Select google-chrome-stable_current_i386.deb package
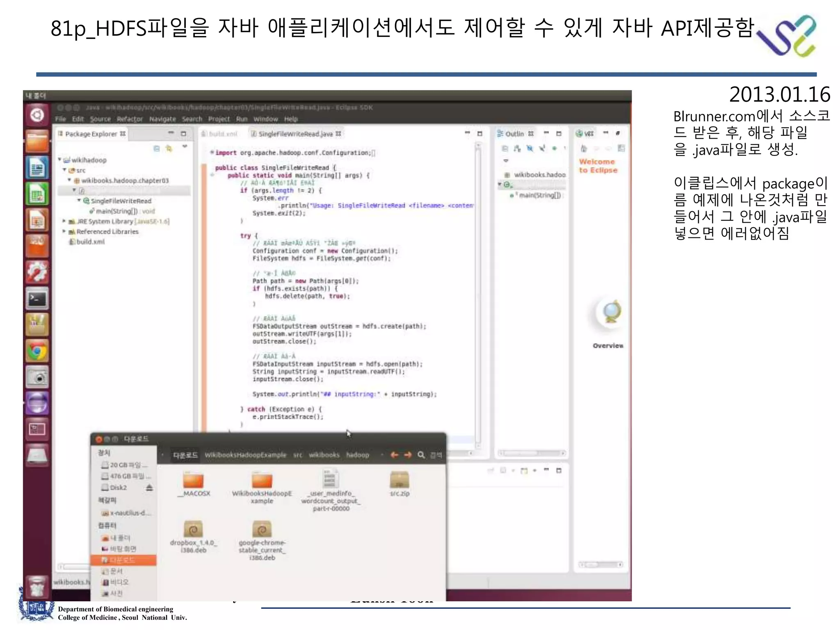840x630 pixels. pos(262,541)
